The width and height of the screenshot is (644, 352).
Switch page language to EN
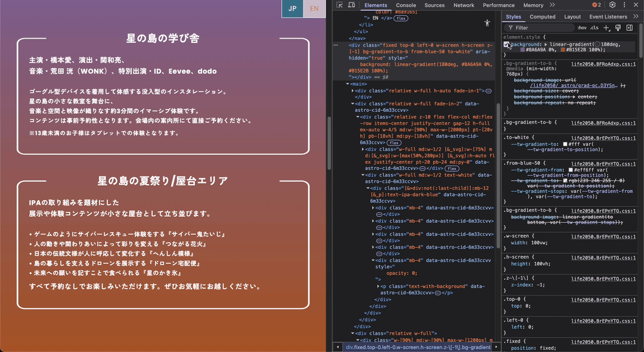(314, 8)
